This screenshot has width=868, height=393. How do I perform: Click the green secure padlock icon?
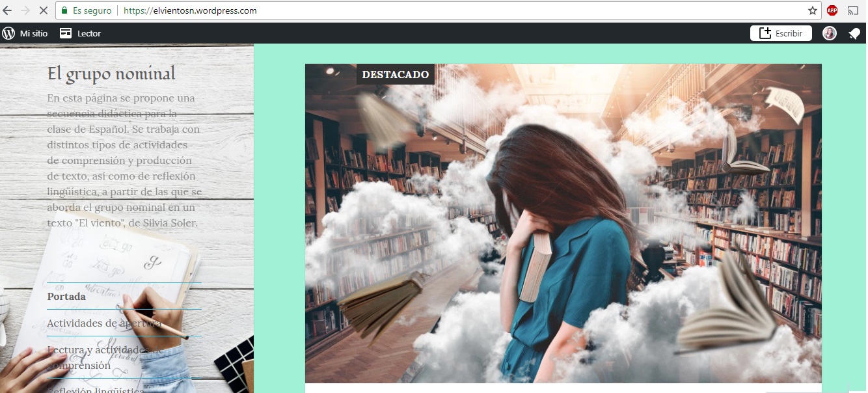pyautogui.click(x=64, y=10)
